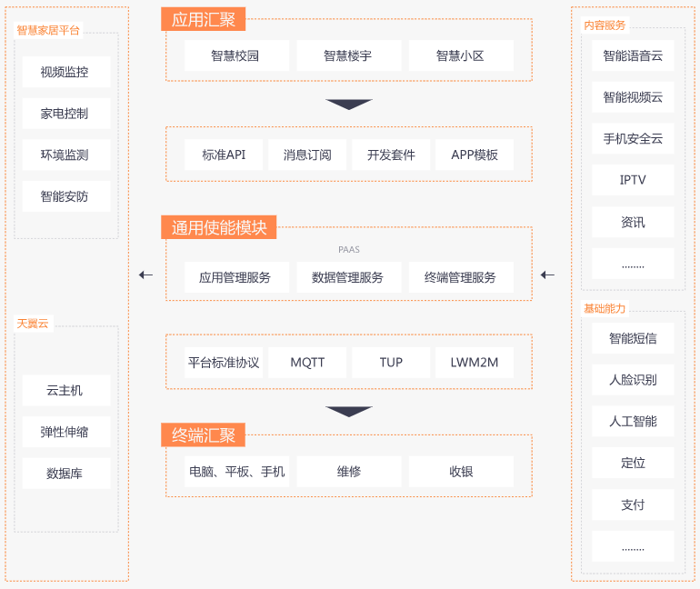Image resolution: width=700 pixels, height=589 pixels.
Task: Click the down arrow above 终端汇聚
Action: [x=349, y=412]
